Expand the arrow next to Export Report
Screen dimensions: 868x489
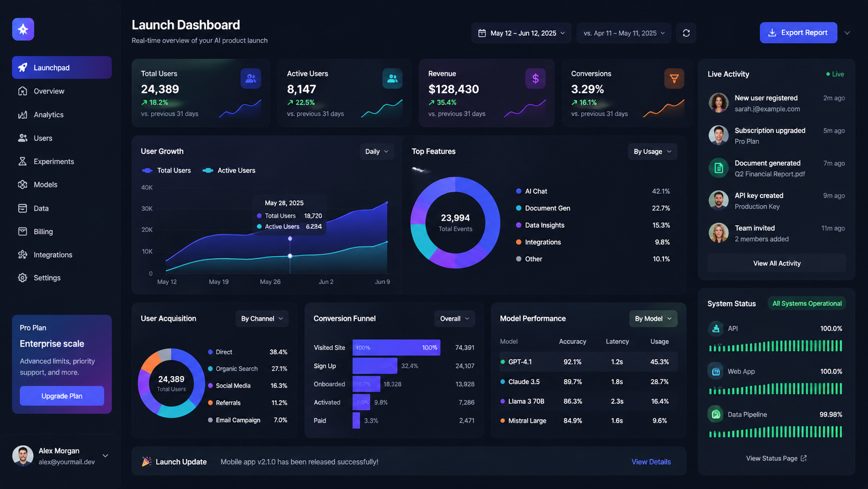pos(847,33)
